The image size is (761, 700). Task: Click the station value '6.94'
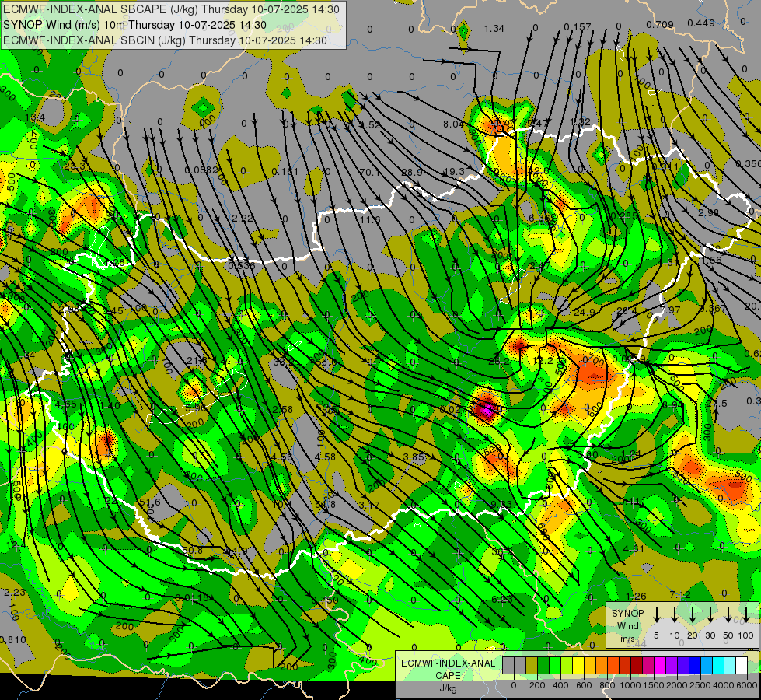pos(673,405)
